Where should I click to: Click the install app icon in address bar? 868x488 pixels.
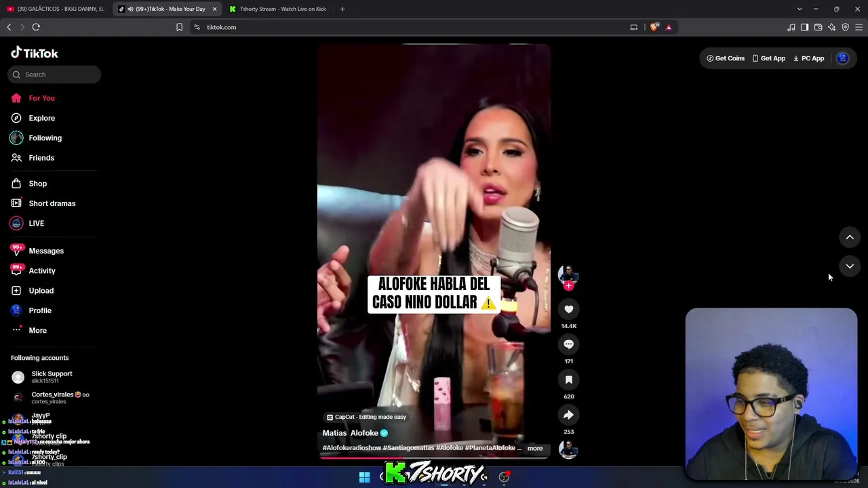[x=633, y=27]
